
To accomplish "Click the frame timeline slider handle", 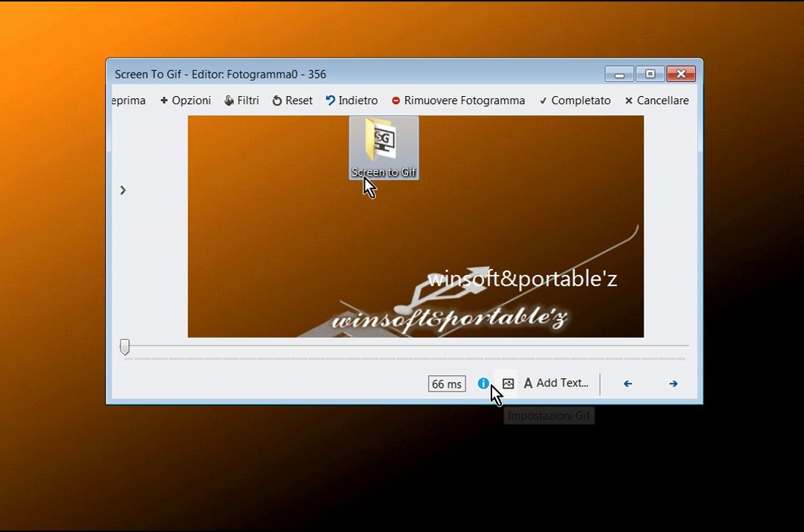I will pyautogui.click(x=125, y=347).
